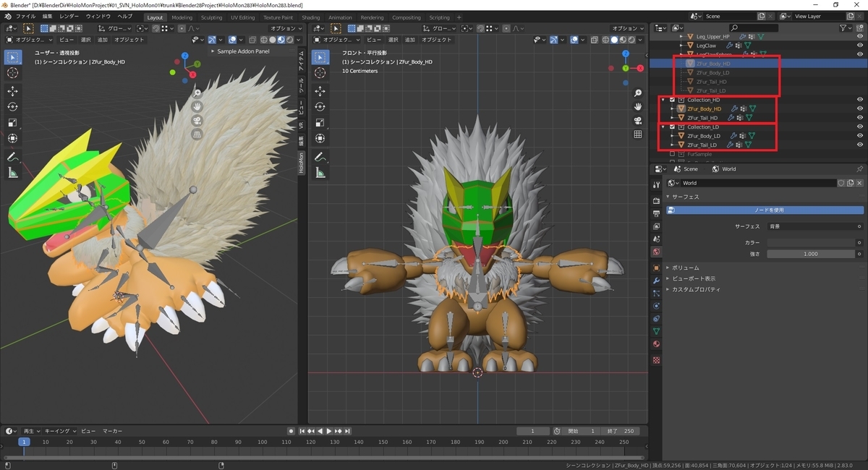868x470 pixels.
Task: Select the Cursor tool in right viewport
Action: (320, 73)
